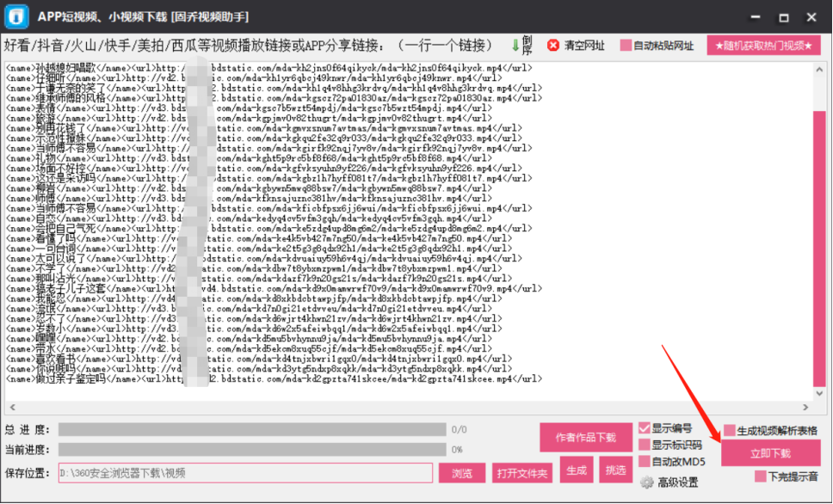Screen dimensions: 833x504
Task: Click the horizontal scroll right arrow
Action: click(x=806, y=408)
